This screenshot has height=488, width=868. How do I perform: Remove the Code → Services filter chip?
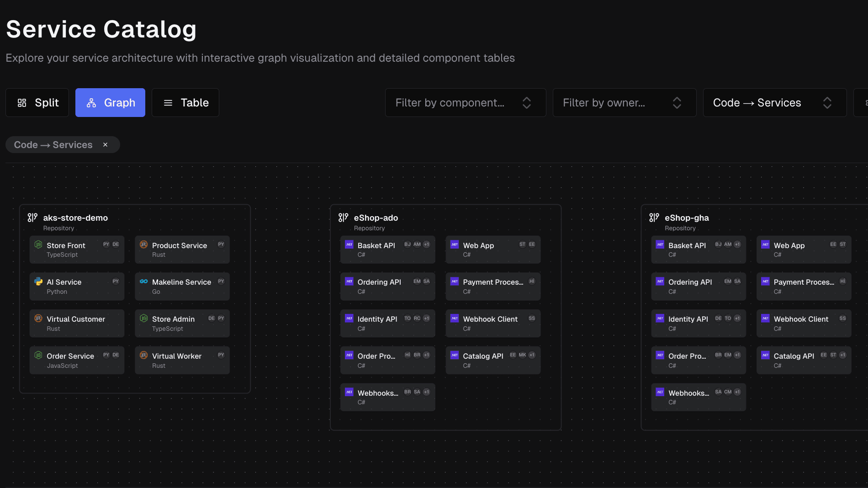[x=105, y=144]
